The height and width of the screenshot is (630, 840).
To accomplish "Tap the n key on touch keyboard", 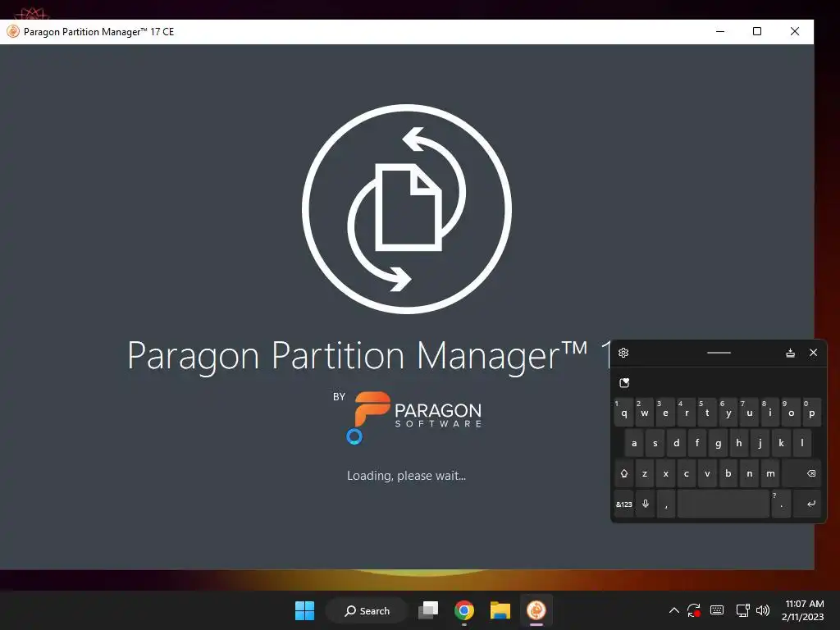I will click(749, 473).
